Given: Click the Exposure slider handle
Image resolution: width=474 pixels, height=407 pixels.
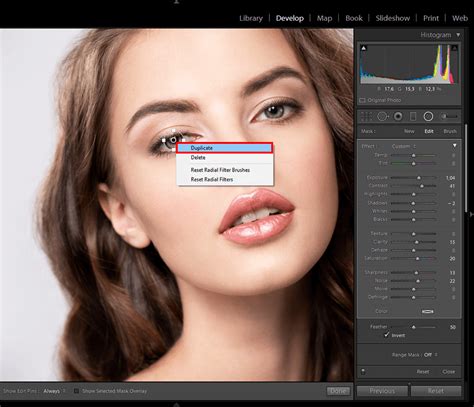Looking at the screenshot, I should (419, 178).
